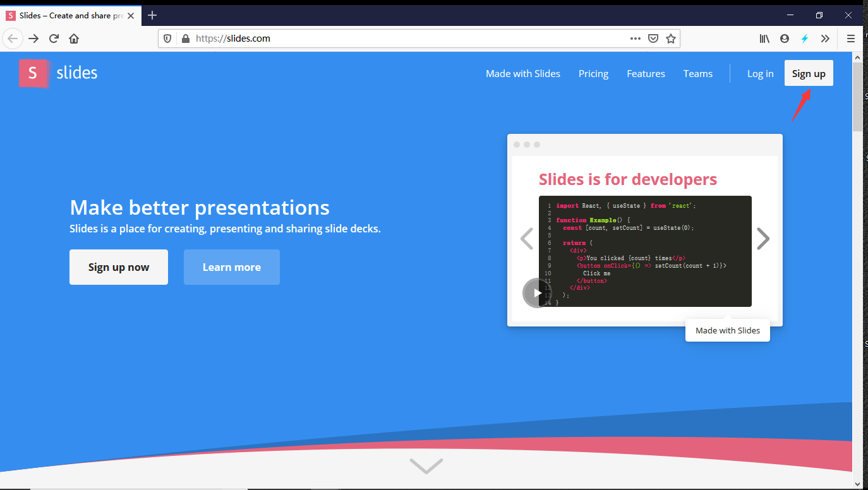Click the Log in link

(760, 74)
